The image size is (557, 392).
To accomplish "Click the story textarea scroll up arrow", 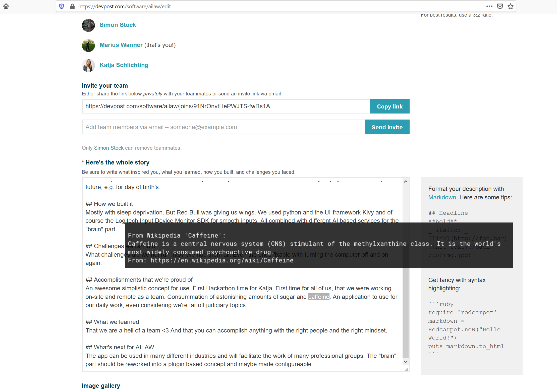I will [x=406, y=182].
